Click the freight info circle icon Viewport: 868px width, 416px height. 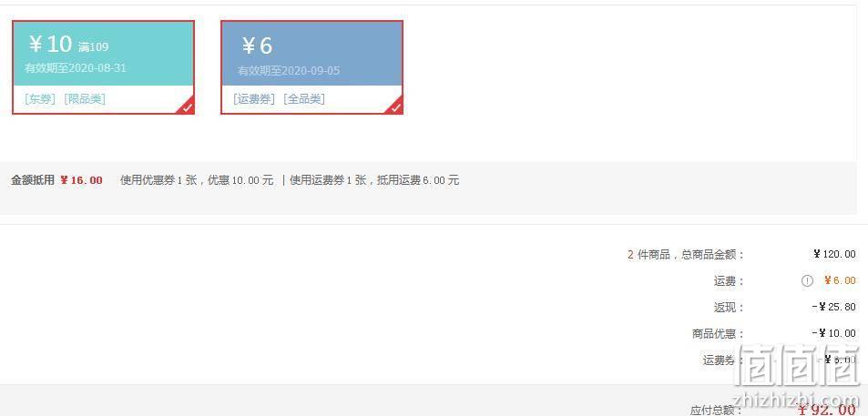point(807,281)
